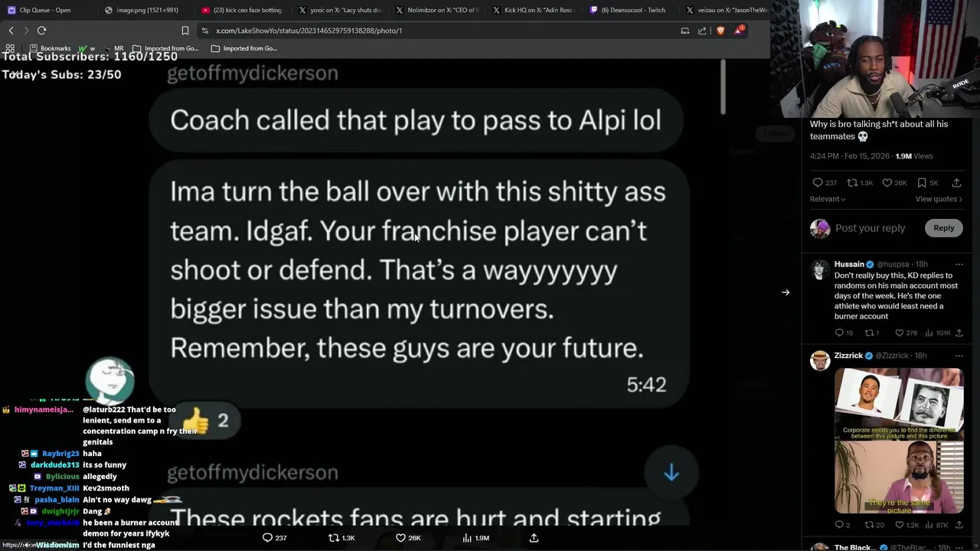Open the View quotes chevron link
Viewport: 980px width, 551px height.
(x=939, y=199)
